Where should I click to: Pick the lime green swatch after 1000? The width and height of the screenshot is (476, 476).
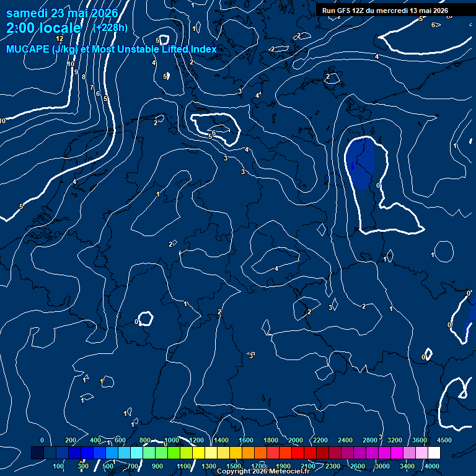174,452
